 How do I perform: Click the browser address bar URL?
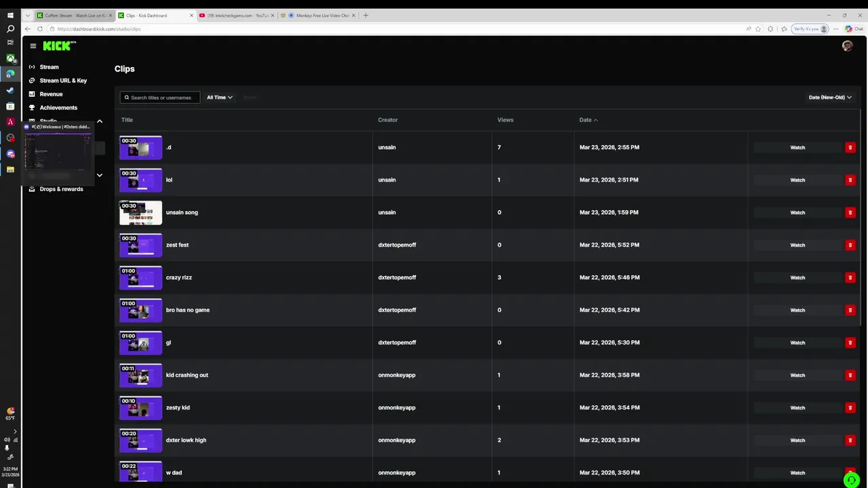click(99, 29)
